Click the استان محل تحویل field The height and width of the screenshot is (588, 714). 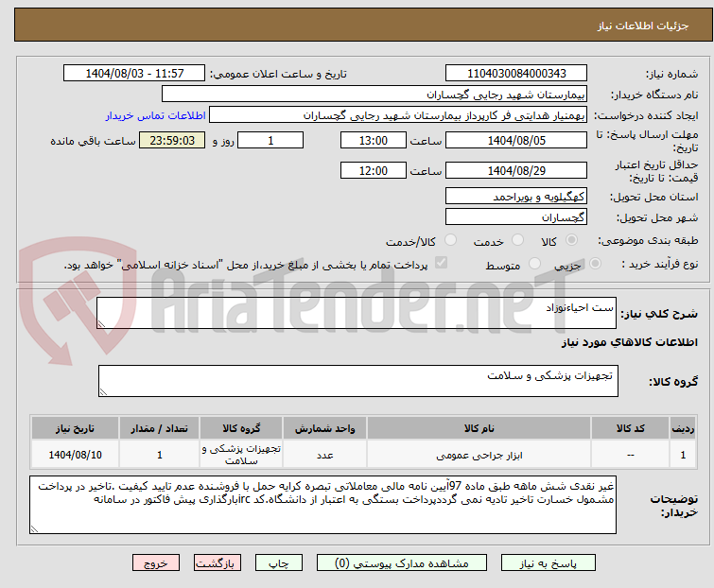click(x=516, y=196)
